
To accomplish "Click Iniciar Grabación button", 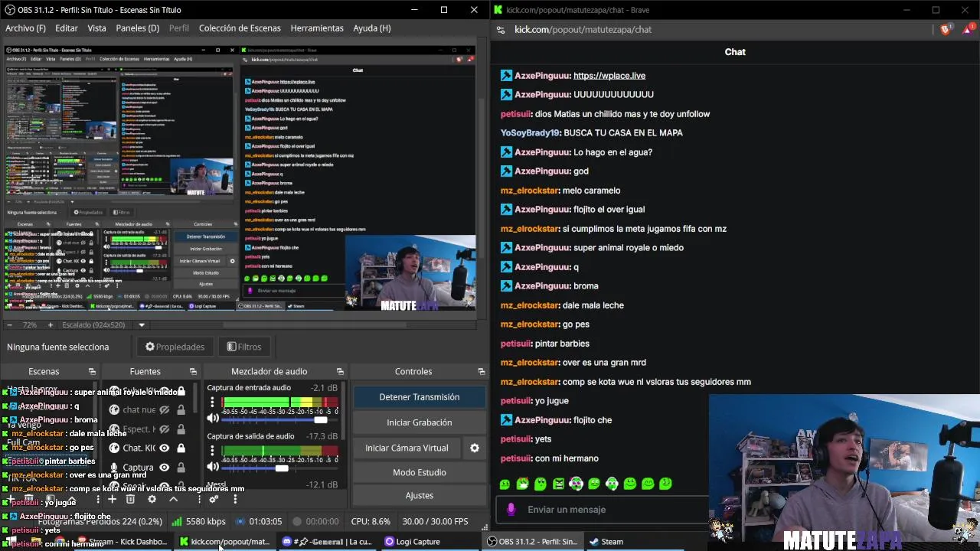I will tap(419, 422).
